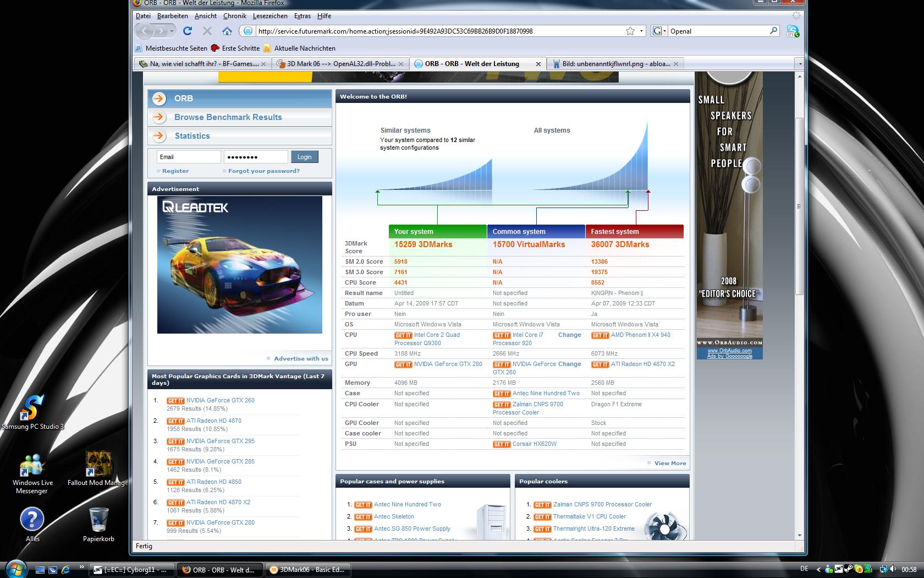The width and height of the screenshot is (924, 578).
Task: Go to the Firefox home page icon
Action: [x=227, y=31]
